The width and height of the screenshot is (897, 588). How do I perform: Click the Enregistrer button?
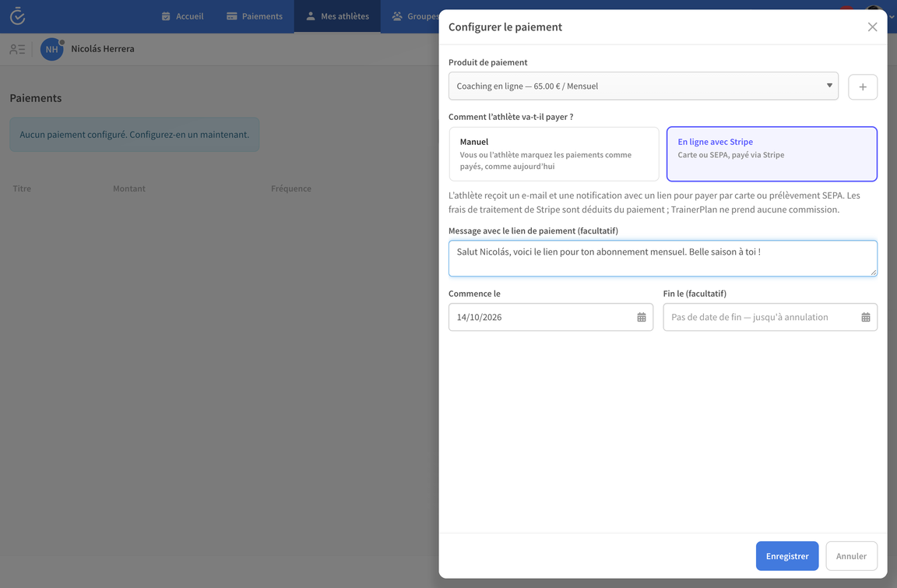pos(787,556)
